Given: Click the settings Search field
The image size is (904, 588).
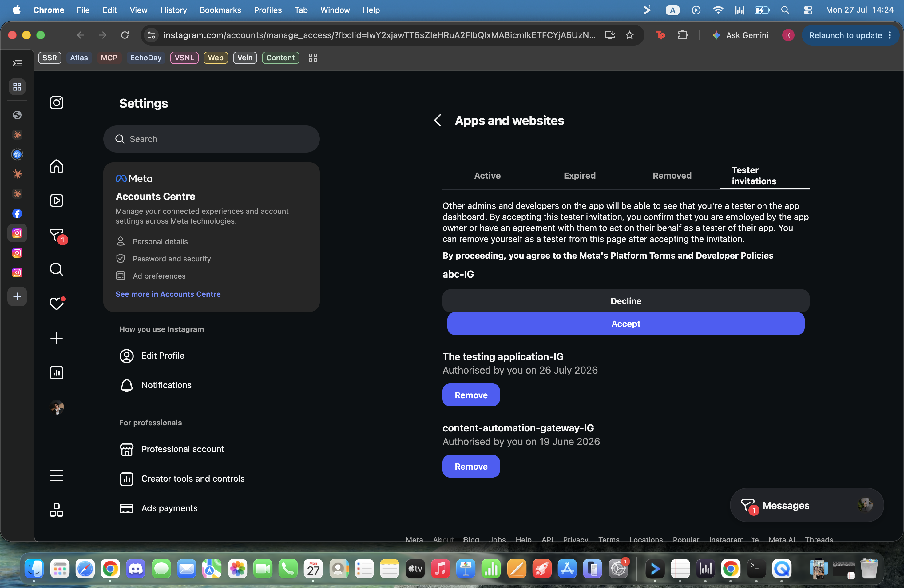Looking at the screenshot, I should (211, 139).
